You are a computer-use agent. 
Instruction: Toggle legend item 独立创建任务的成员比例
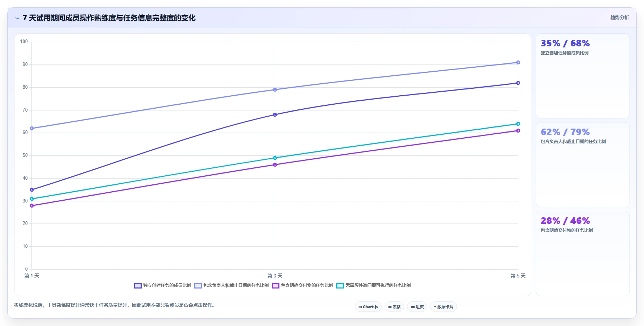163,285
